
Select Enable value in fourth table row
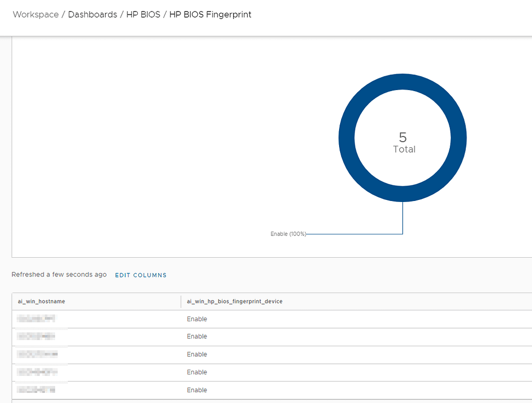[197, 372]
